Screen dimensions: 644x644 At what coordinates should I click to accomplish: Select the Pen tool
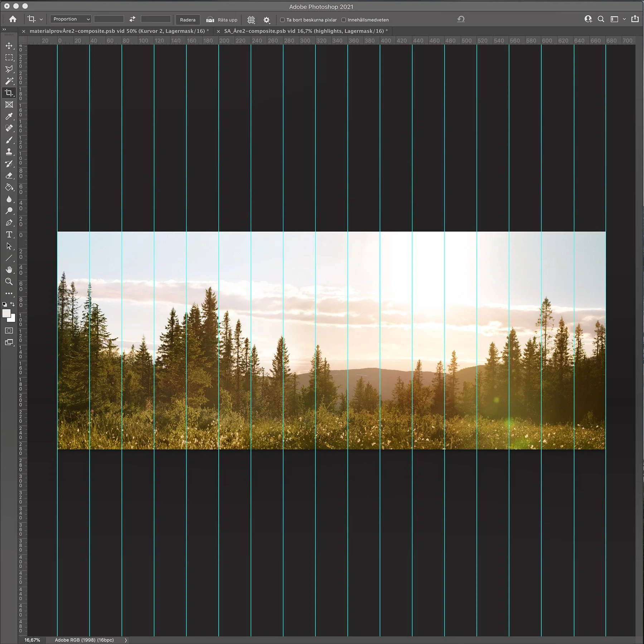(9, 223)
